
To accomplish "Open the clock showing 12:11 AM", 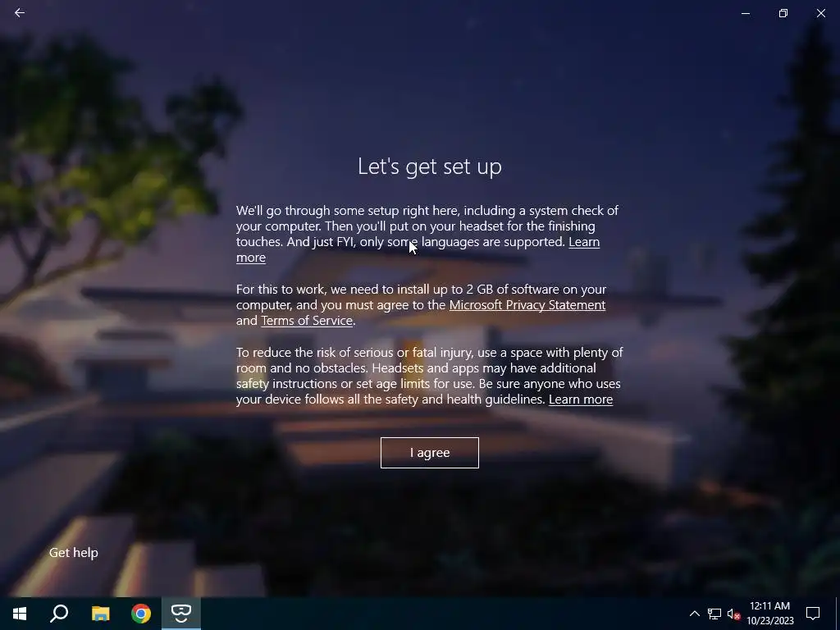I will pos(769,614).
